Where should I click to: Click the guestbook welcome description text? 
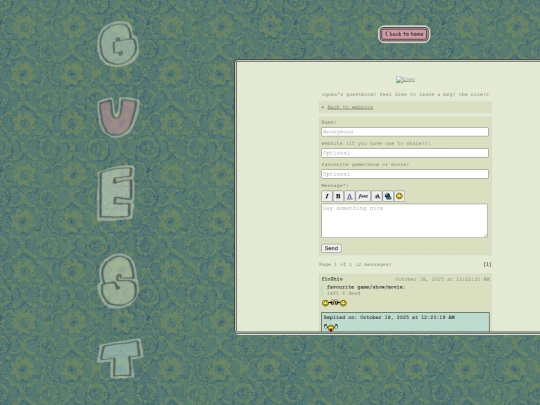(405, 94)
